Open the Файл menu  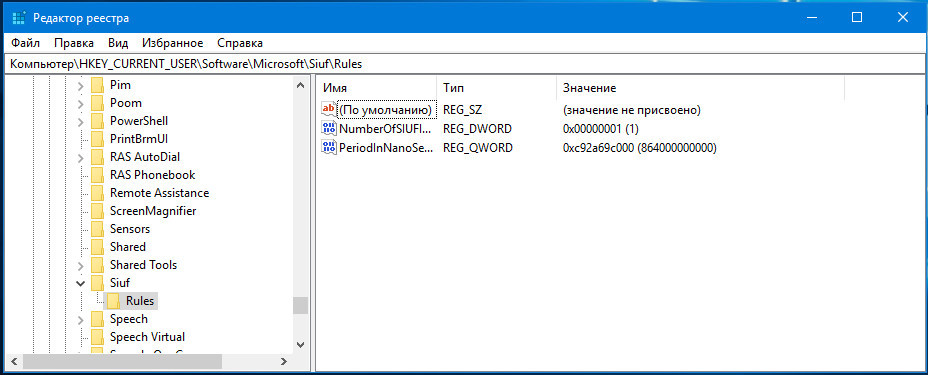(25, 43)
